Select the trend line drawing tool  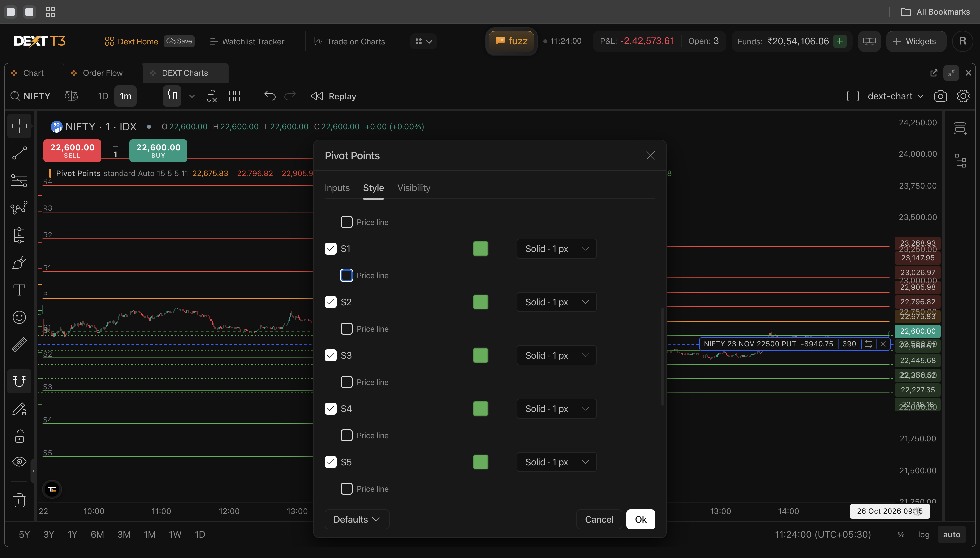19,153
